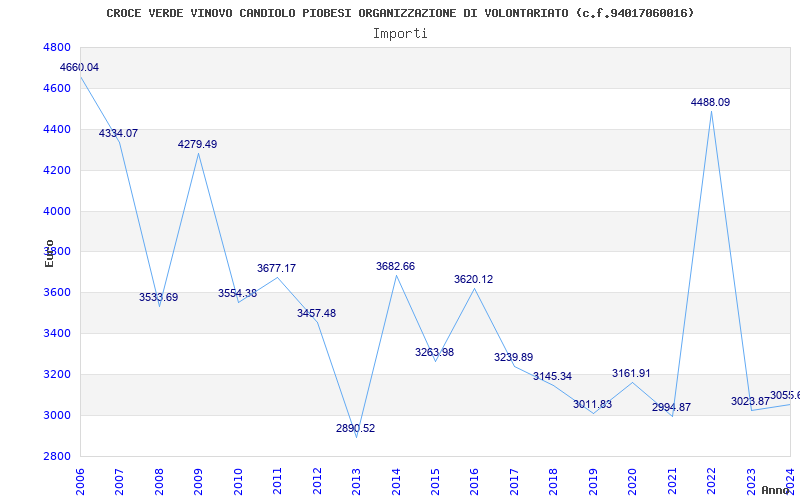Screen dimensions: 800x500
Task: Click the 2010 x-axis year label
Action: point(238,481)
